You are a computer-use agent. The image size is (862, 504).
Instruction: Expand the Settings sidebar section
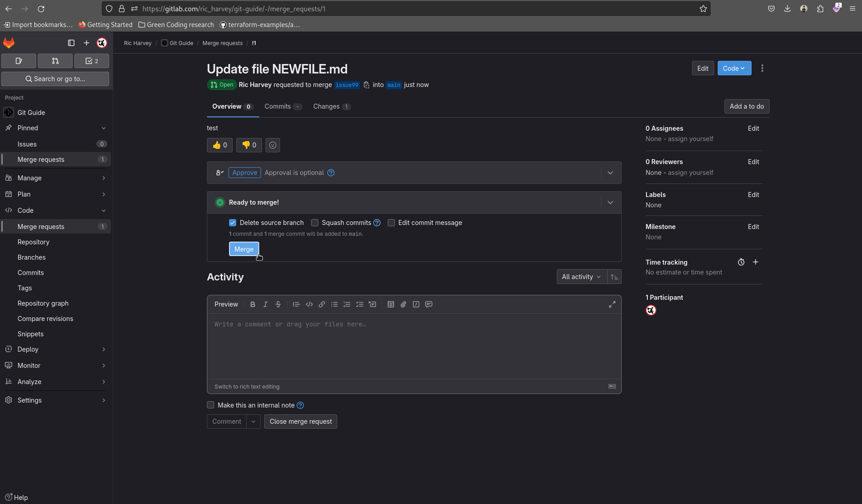coord(55,400)
